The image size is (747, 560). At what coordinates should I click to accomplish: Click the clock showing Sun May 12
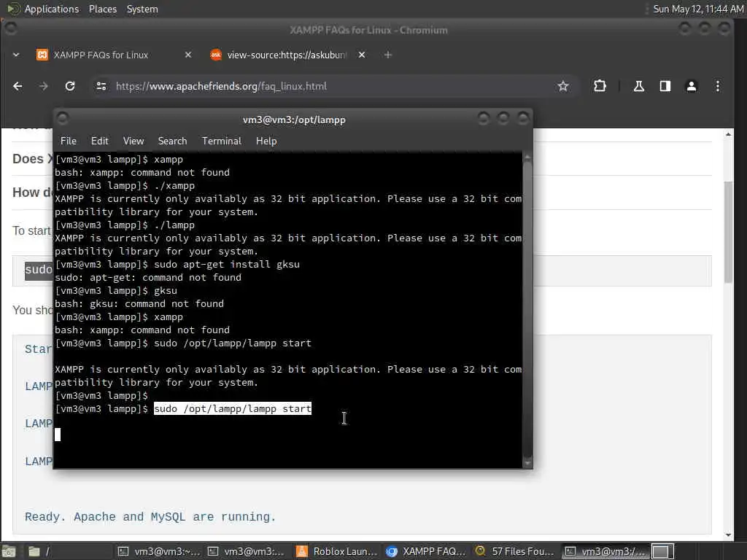[698, 9]
